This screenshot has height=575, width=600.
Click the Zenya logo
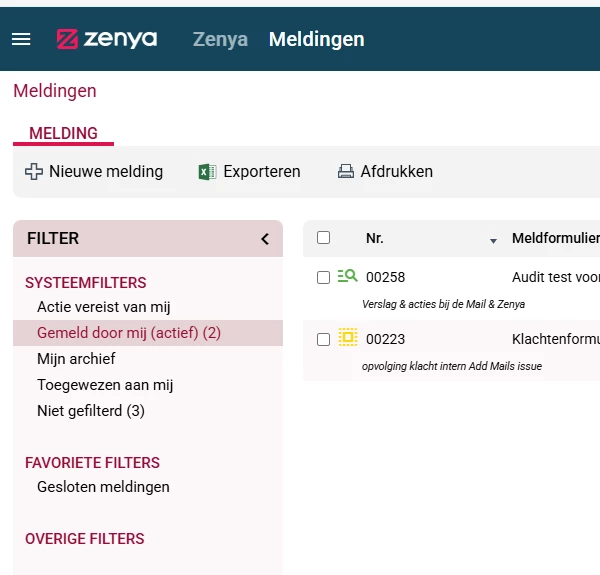107,39
